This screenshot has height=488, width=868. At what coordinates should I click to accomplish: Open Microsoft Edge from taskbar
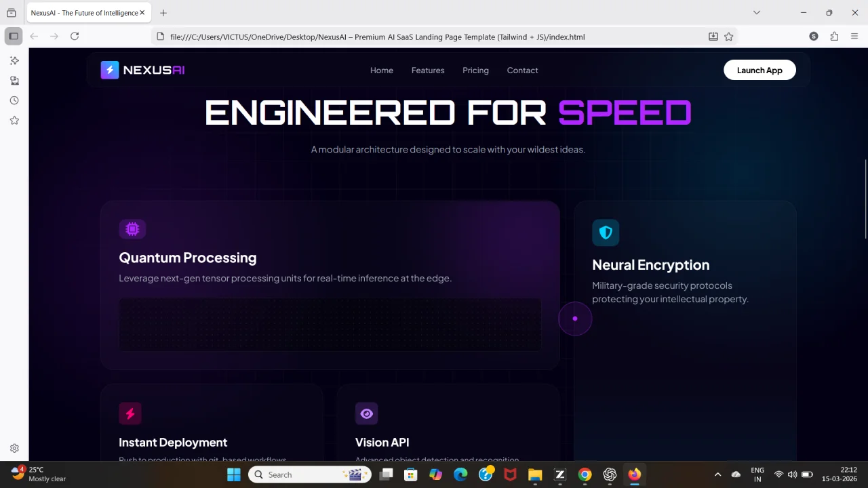coord(460,474)
